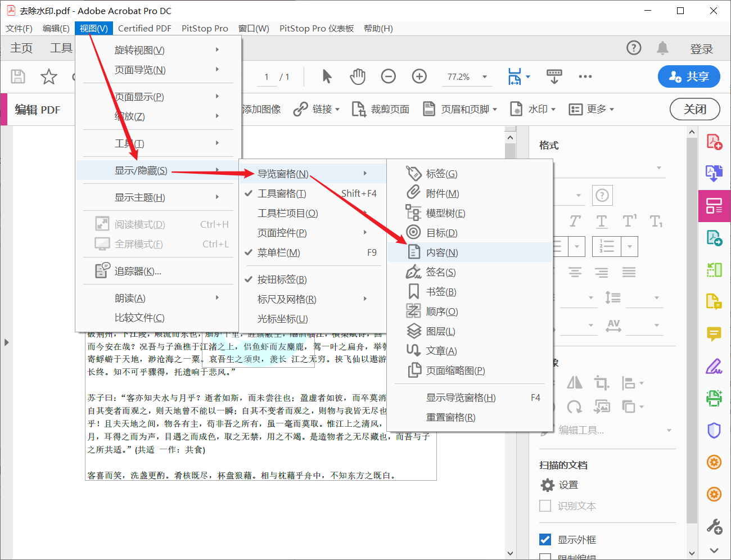Click the page number input field

tap(267, 76)
